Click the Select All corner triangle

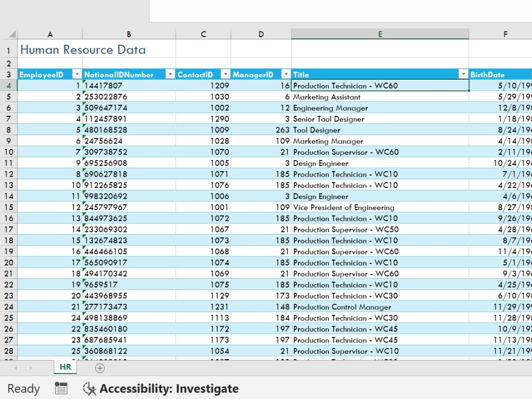[x=13, y=34]
